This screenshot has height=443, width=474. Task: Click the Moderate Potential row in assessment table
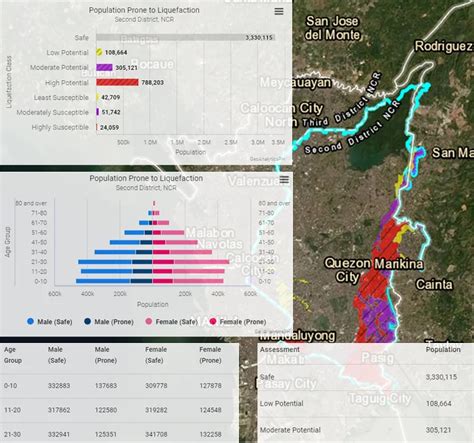point(366,430)
